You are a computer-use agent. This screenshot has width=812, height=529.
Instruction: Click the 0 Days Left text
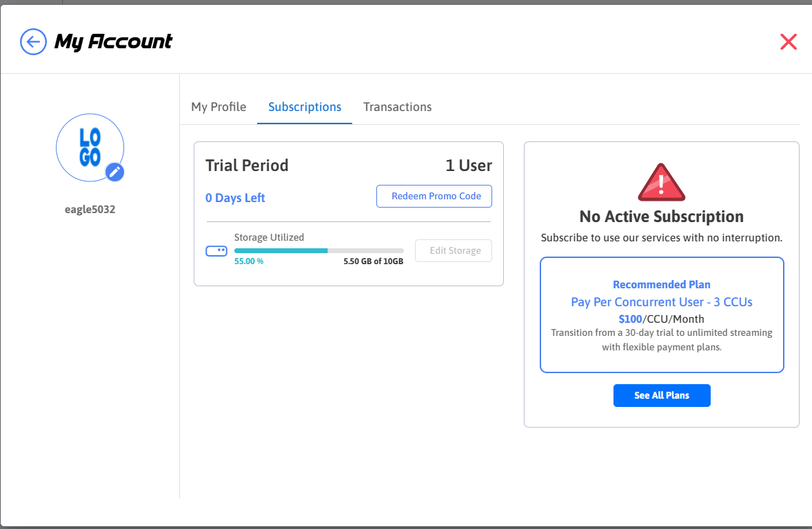[235, 198]
